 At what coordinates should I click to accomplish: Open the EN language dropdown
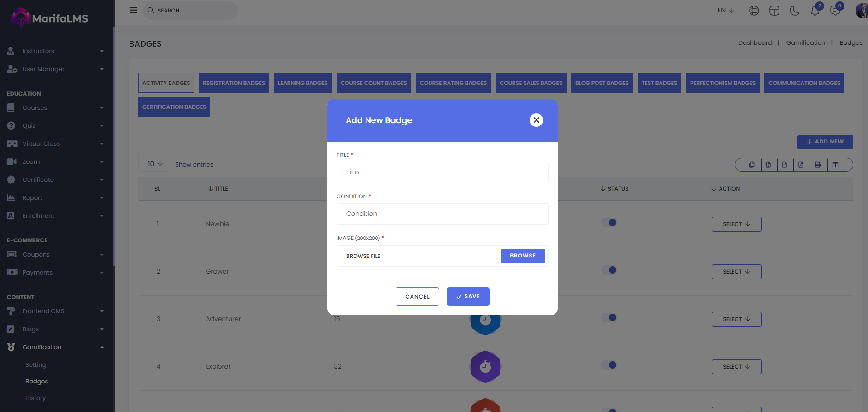(x=726, y=11)
